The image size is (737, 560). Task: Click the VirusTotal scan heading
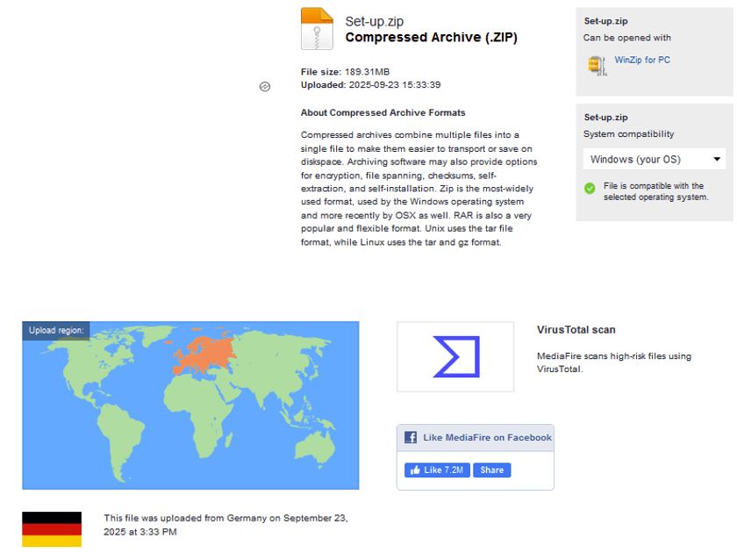(576, 330)
